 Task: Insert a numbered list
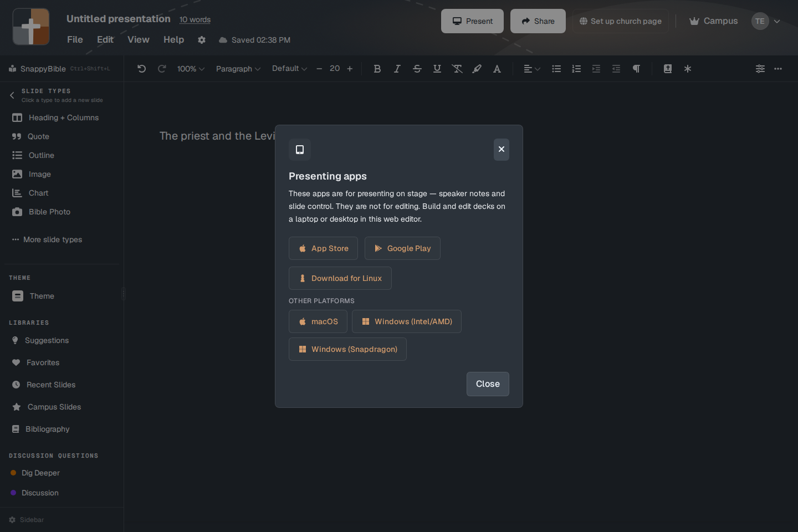coord(576,69)
